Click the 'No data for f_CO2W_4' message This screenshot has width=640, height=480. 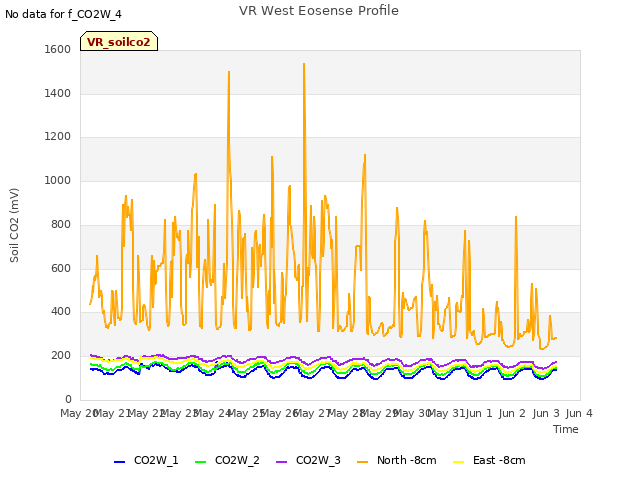63,14
